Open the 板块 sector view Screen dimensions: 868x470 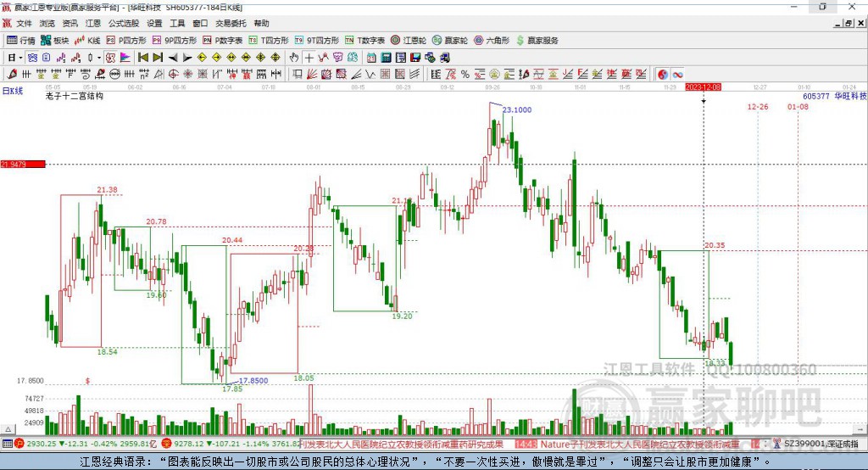[x=54, y=41]
